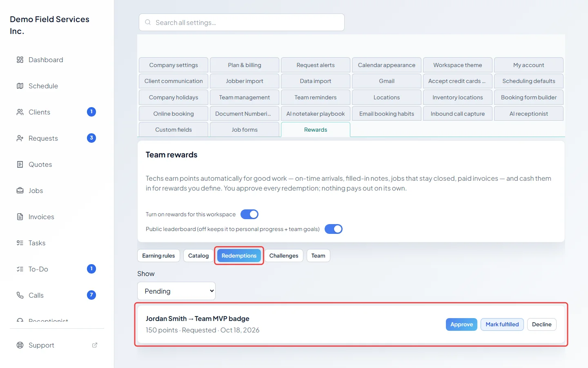Click the Clients notification badge
This screenshot has height=368, width=588.
(91, 112)
